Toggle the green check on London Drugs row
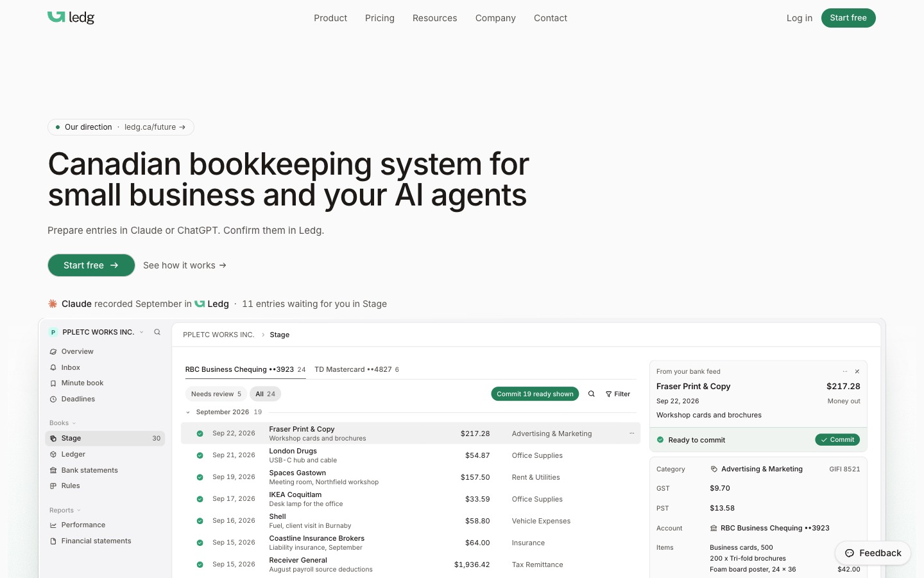Image resolution: width=924 pixels, height=578 pixels. click(x=200, y=455)
